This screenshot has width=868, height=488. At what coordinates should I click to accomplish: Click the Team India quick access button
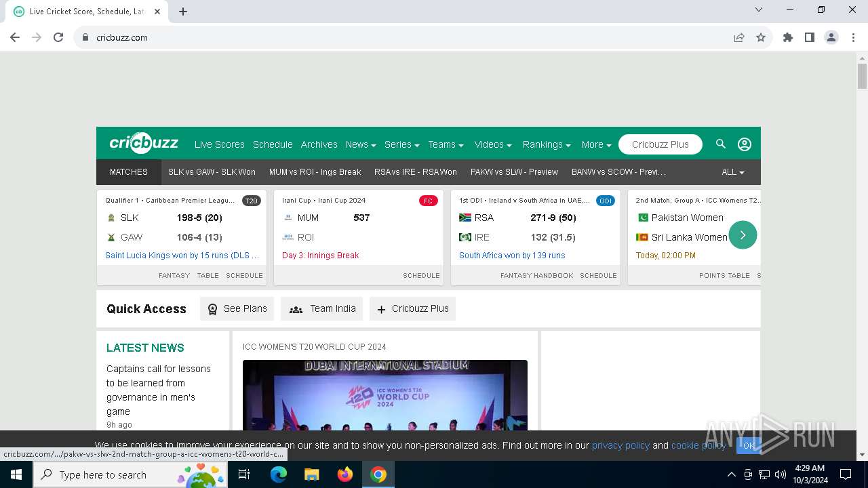pos(322,308)
